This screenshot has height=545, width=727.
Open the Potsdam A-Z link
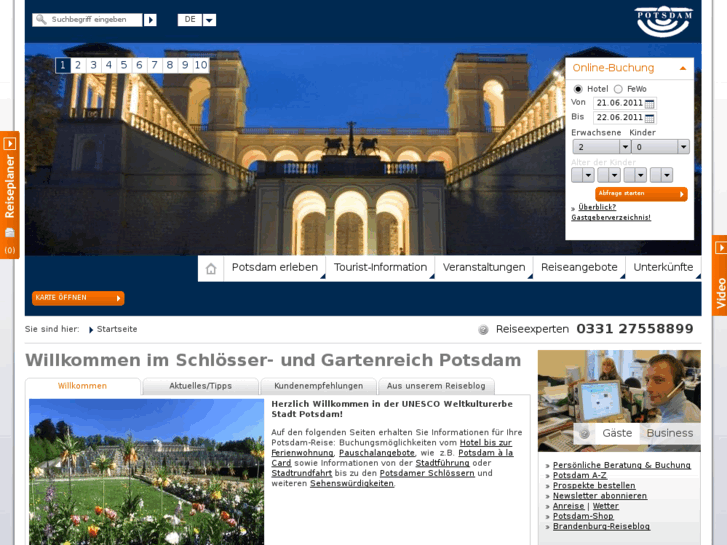point(580,475)
